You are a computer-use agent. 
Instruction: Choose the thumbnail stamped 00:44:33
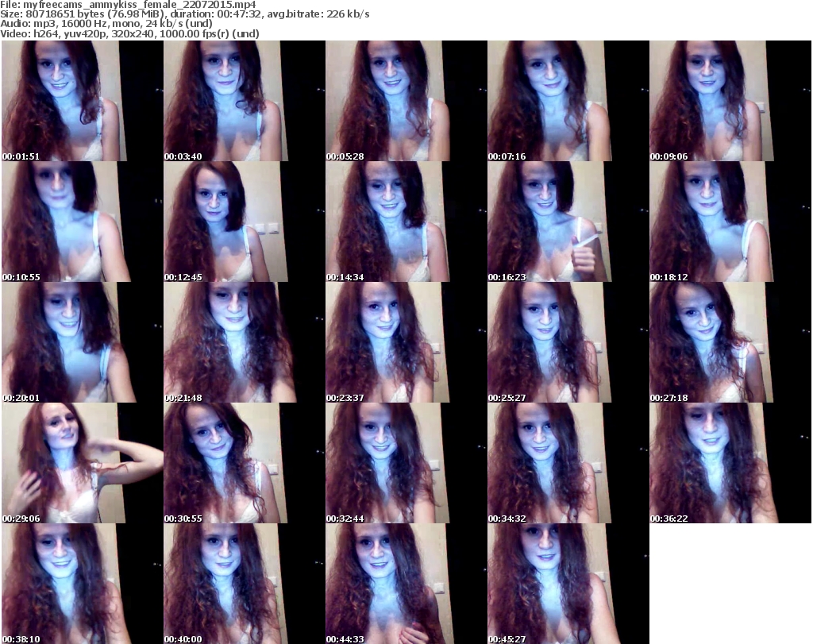click(x=406, y=584)
